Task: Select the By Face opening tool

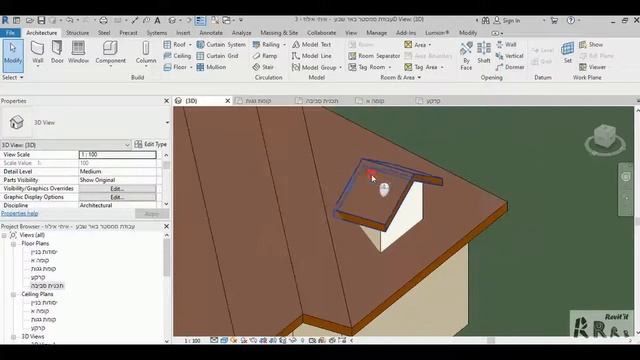Action: click(x=466, y=56)
